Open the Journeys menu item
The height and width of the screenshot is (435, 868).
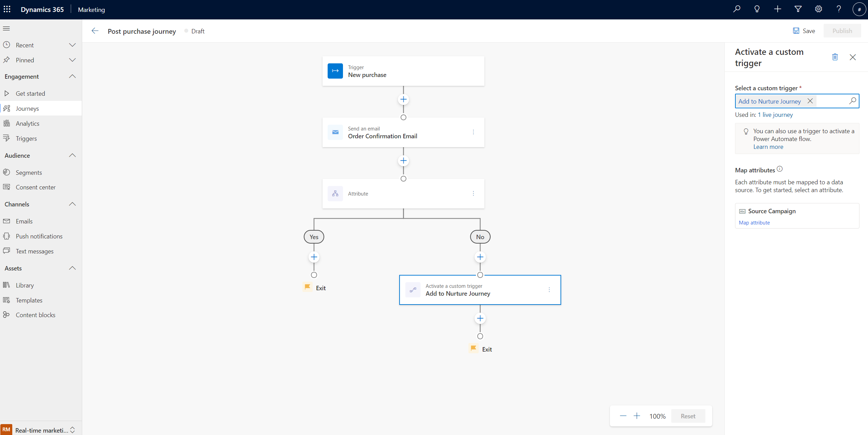coord(27,108)
